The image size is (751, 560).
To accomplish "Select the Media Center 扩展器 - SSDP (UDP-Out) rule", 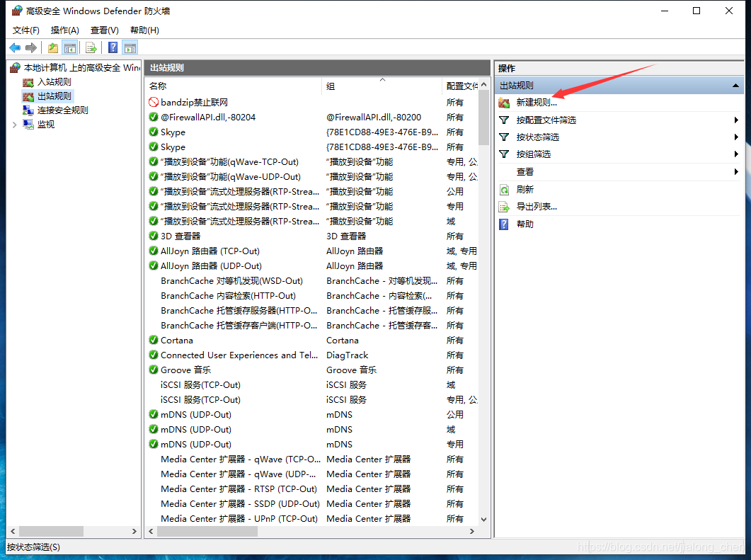I will [240, 503].
